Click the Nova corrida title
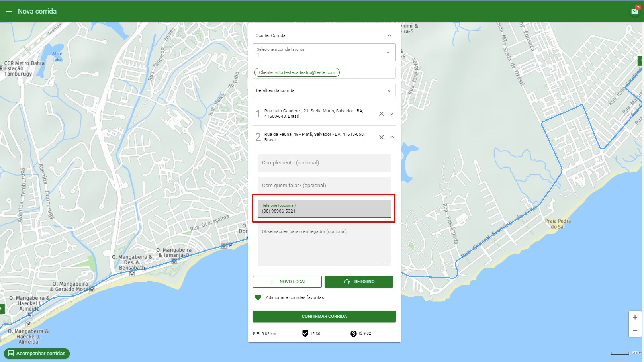 (37, 11)
